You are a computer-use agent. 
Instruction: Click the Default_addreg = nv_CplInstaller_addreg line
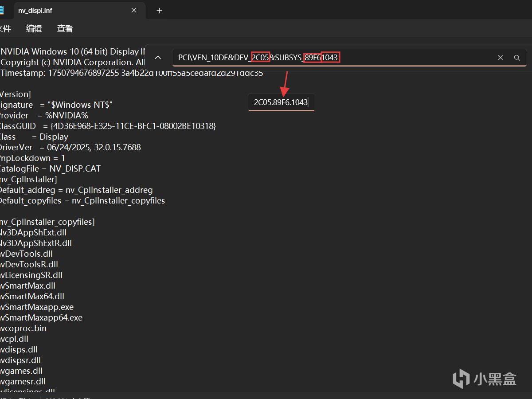coord(76,190)
